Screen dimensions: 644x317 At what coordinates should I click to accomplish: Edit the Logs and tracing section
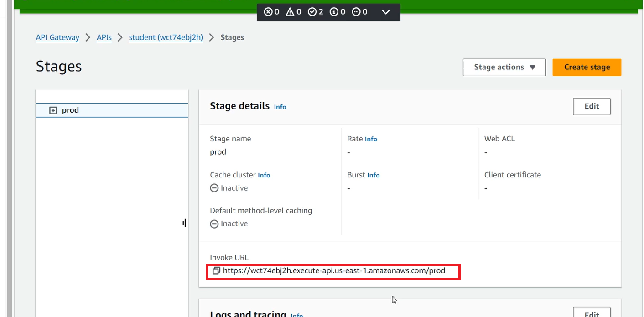(592, 313)
